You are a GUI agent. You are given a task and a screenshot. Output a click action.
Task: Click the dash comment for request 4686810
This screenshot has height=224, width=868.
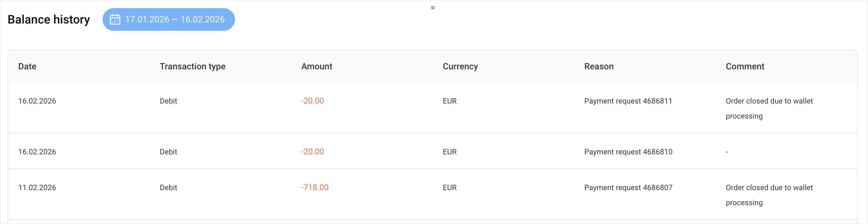point(727,152)
